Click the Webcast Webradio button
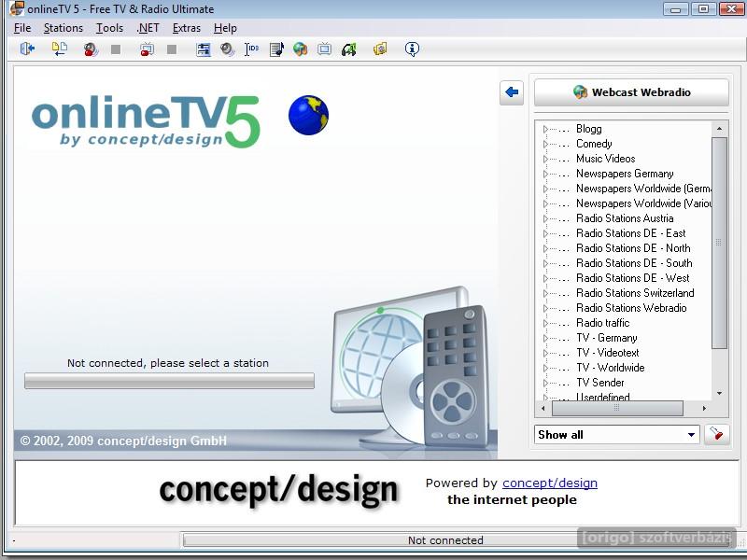747x560 pixels. 631,92
